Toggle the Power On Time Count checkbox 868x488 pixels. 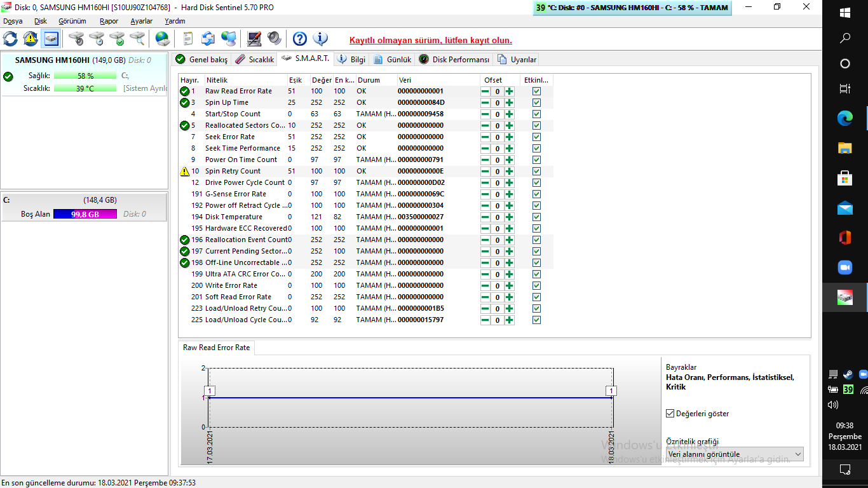coord(536,160)
